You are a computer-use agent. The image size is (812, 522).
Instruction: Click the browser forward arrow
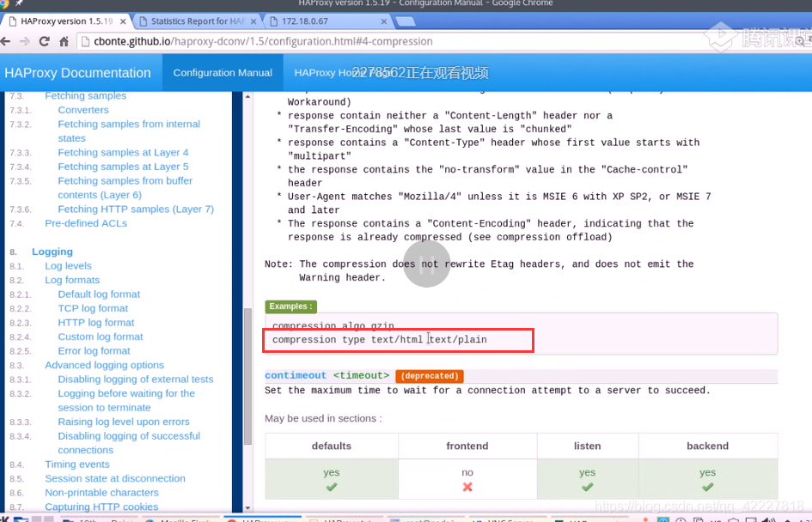point(24,41)
